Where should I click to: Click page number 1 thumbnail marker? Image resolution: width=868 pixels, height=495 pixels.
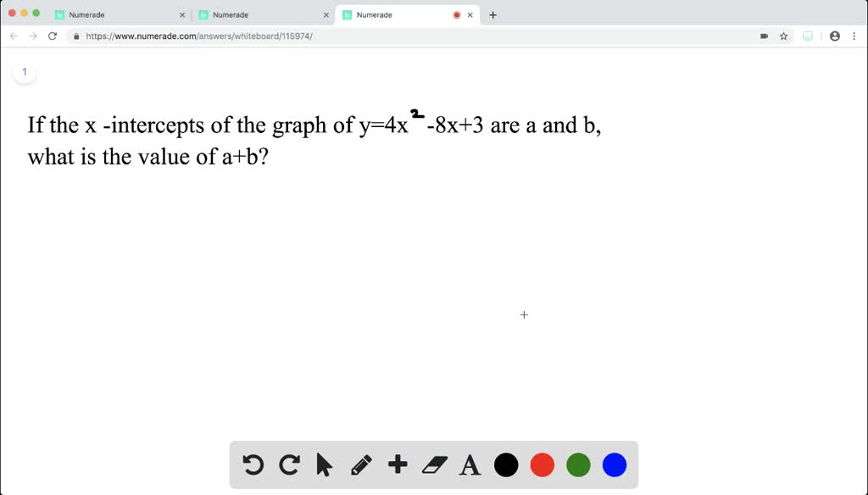click(x=25, y=72)
